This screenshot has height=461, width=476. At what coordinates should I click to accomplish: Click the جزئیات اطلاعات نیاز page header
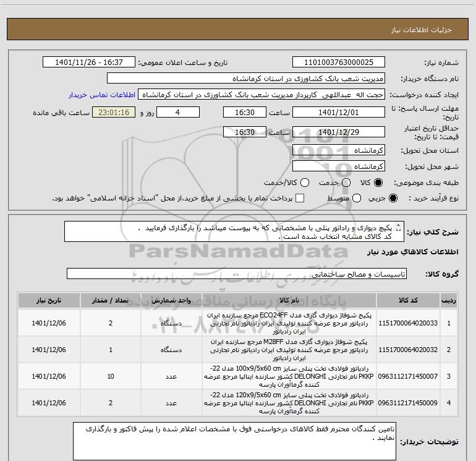pos(422,30)
